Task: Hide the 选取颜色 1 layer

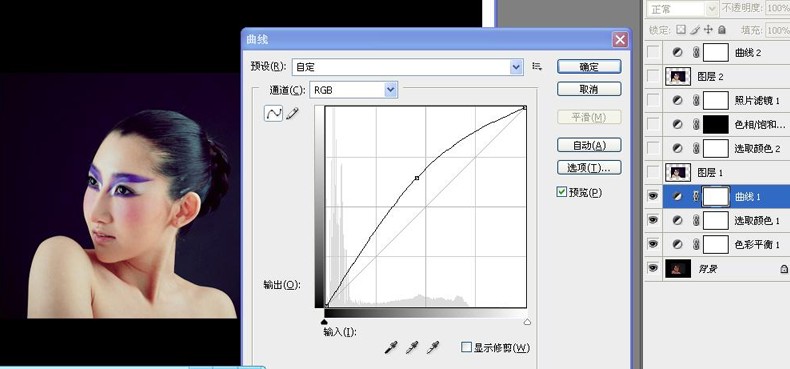Action: click(653, 220)
